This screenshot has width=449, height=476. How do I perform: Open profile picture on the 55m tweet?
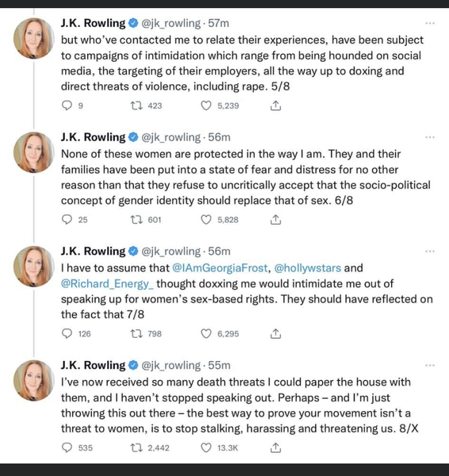click(33, 380)
